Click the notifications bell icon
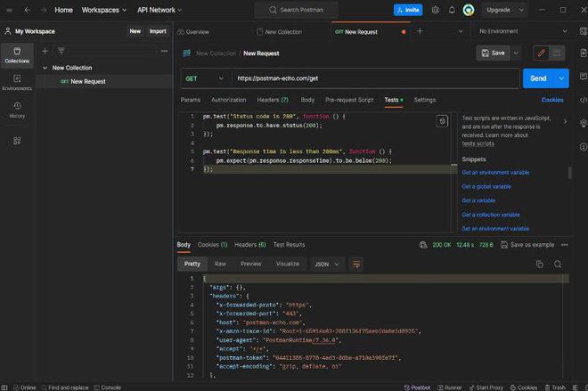 pos(452,10)
